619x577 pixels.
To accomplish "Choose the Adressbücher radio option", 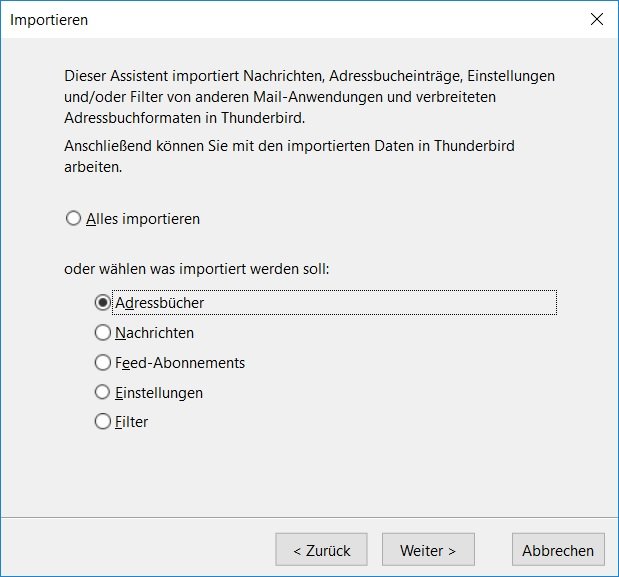I will click(x=102, y=302).
